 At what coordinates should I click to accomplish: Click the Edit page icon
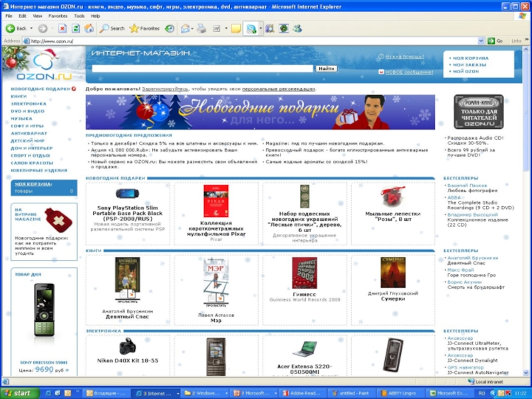[217, 29]
